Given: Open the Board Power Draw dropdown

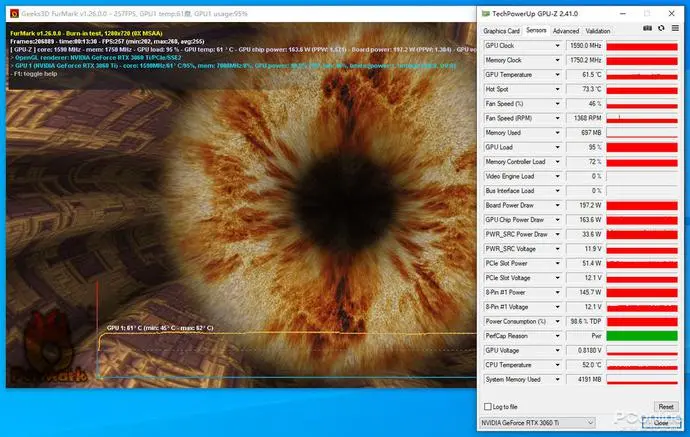Looking at the screenshot, I should coord(557,206).
